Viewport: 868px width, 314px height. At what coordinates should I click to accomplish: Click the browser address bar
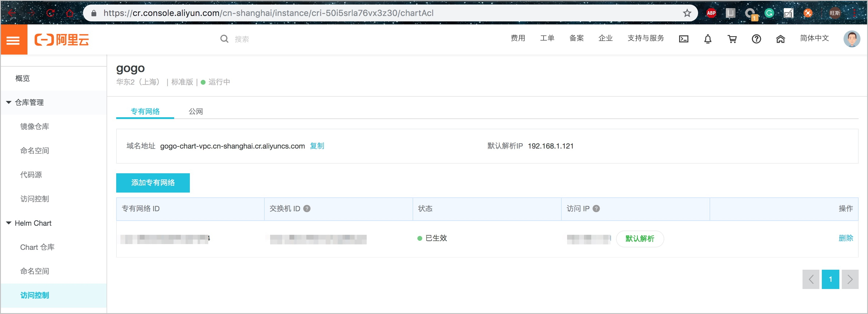[x=390, y=13]
